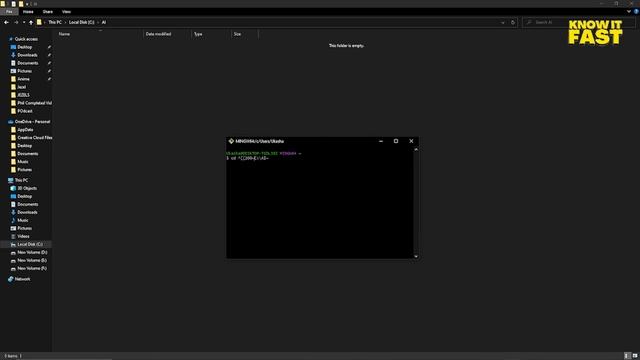Click the terminal scrollbar up arrow
This screenshot has width=640, height=360.
pyautogui.click(x=416, y=150)
